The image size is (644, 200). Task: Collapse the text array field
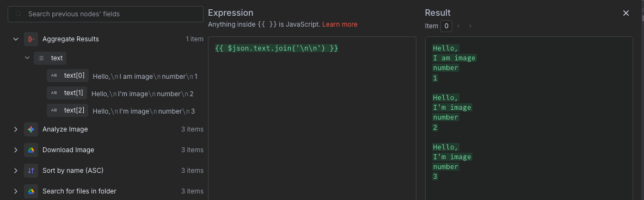pos(27,58)
